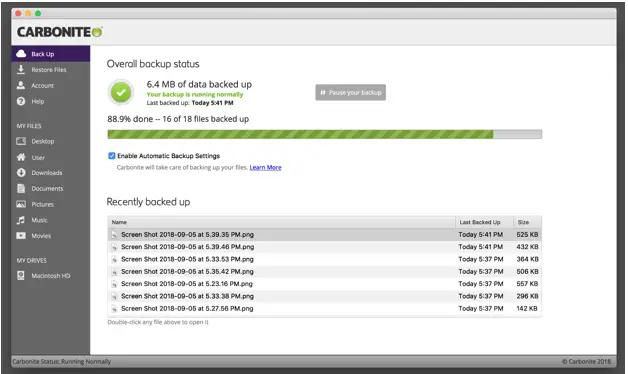
Task: Select the Back Up menu item
Action: (x=50, y=54)
